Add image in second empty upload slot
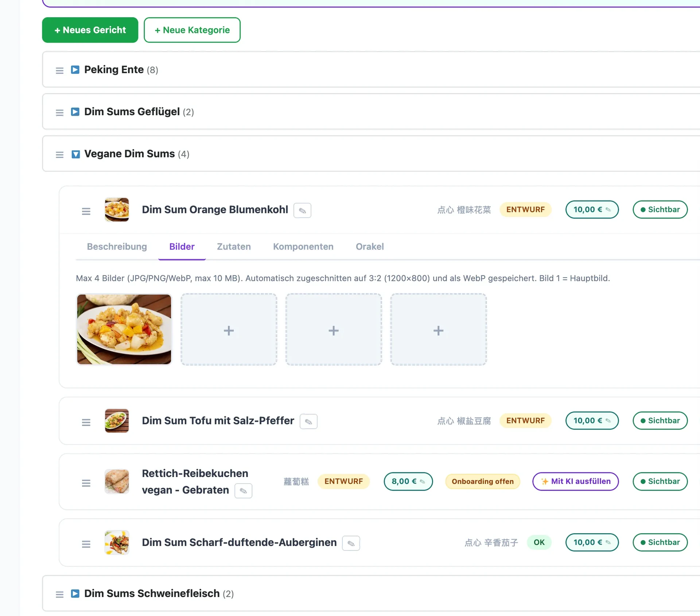 coord(334,330)
